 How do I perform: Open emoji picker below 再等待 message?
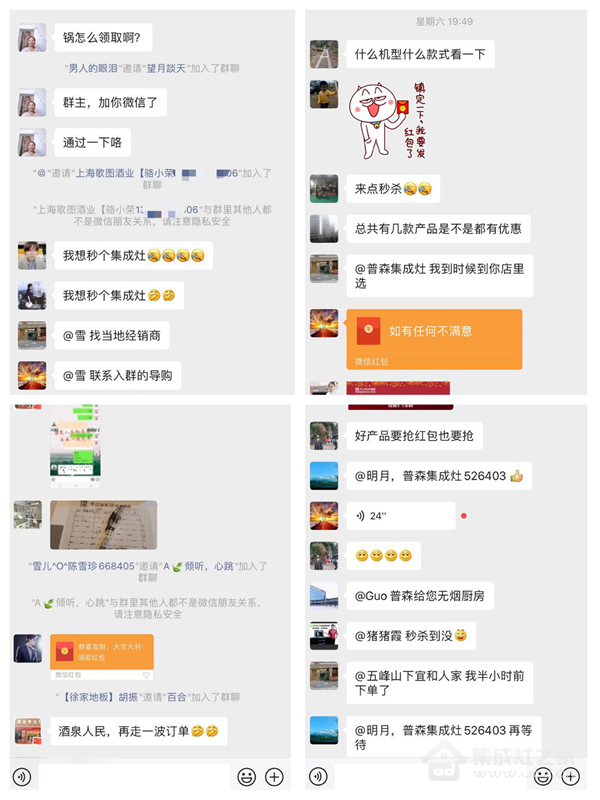click(x=543, y=777)
